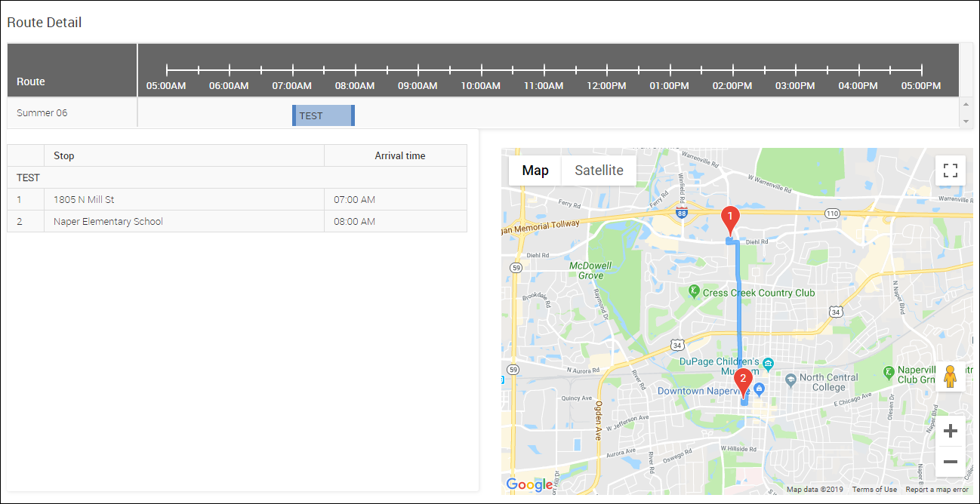Open Report a map error link
Viewport: 980px width, 504px height.
[937, 490]
